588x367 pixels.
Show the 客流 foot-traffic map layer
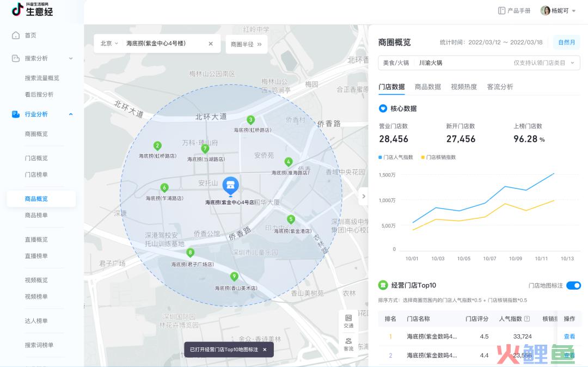[x=348, y=344]
